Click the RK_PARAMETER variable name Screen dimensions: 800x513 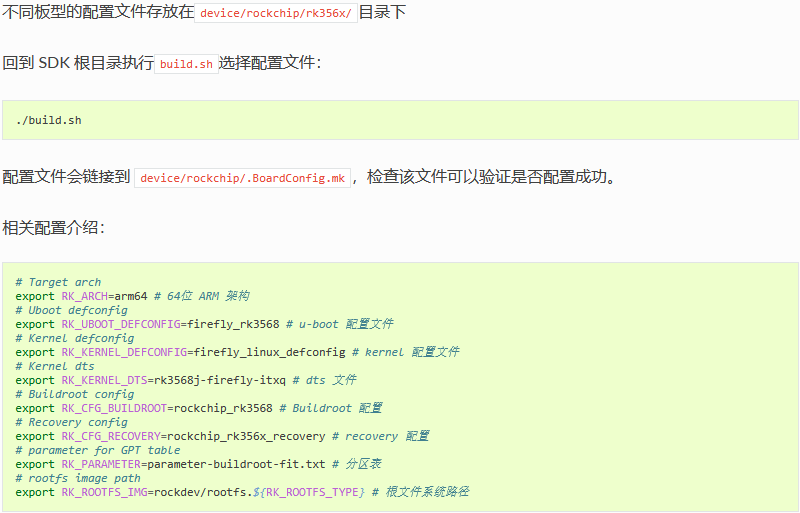click(x=101, y=465)
